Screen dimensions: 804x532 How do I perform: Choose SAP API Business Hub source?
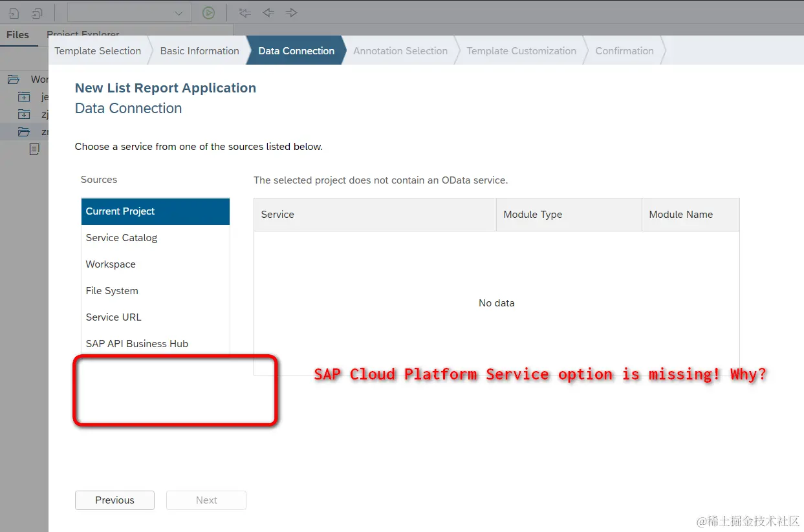tap(155, 344)
